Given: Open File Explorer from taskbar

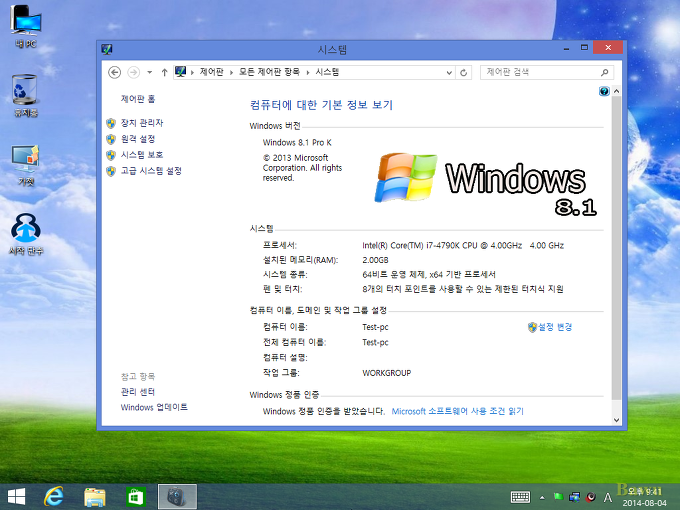Looking at the screenshot, I should [x=95, y=497].
